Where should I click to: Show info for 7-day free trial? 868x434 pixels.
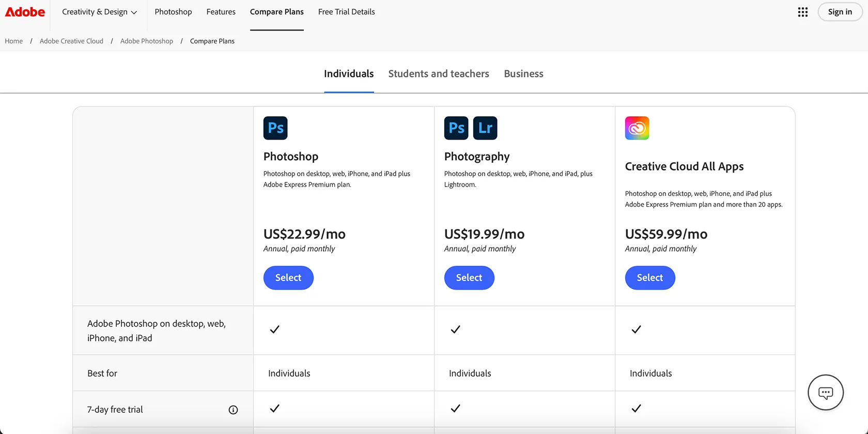[x=233, y=410]
